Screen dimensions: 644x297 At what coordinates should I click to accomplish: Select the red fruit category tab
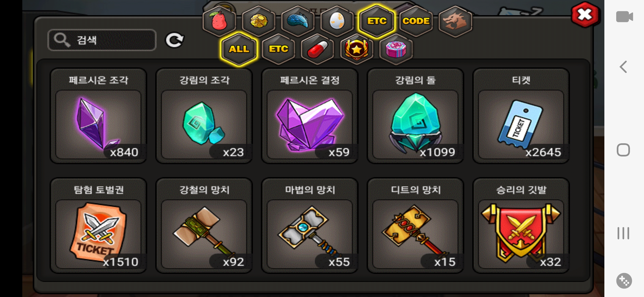click(219, 21)
